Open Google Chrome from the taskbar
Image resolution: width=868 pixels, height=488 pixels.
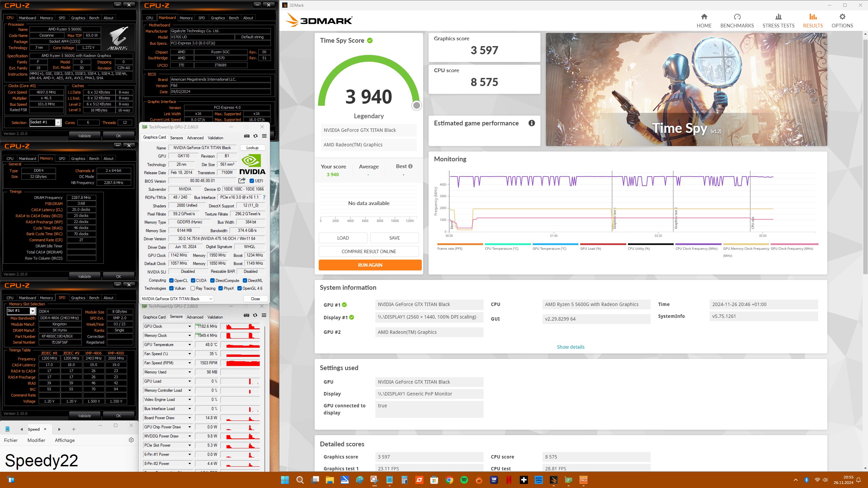click(x=449, y=480)
